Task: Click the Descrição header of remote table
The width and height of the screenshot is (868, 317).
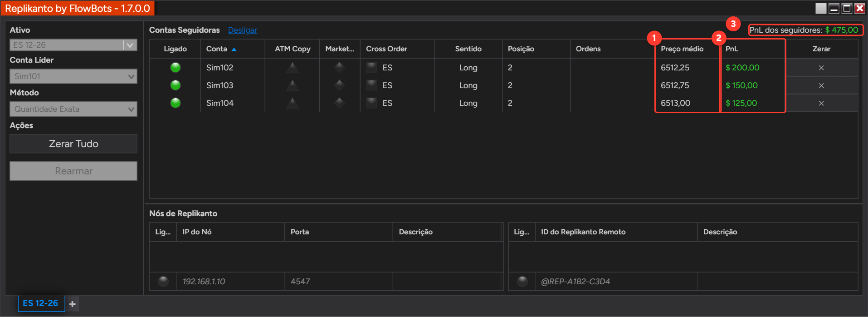Action: coord(777,232)
